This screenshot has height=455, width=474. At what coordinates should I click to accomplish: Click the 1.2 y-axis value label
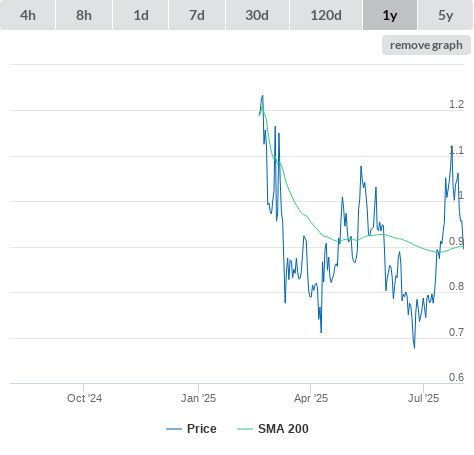456,104
